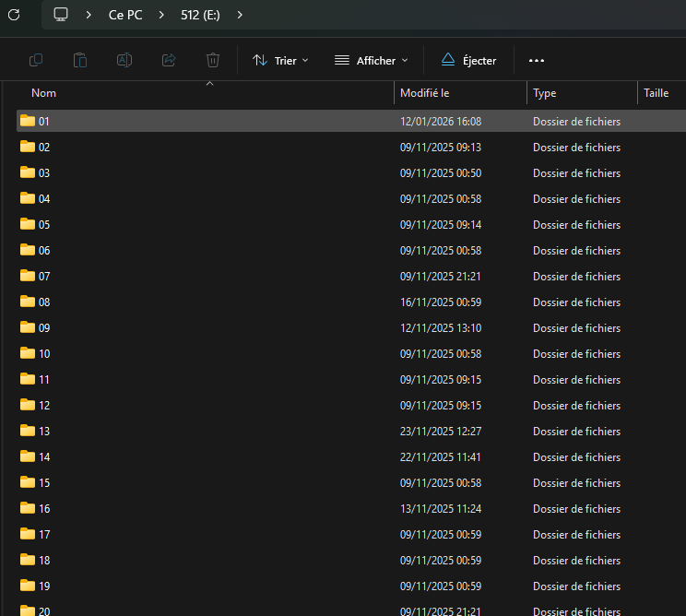Sort by the Nom column header
Image resolution: width=686 pixels, height=616 pixels.
point(44,93)
